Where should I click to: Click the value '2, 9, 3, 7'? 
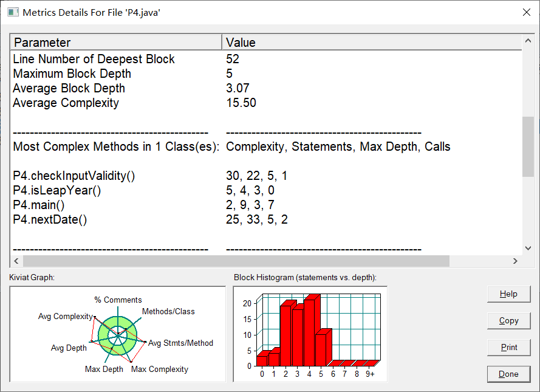coord(250,205)
